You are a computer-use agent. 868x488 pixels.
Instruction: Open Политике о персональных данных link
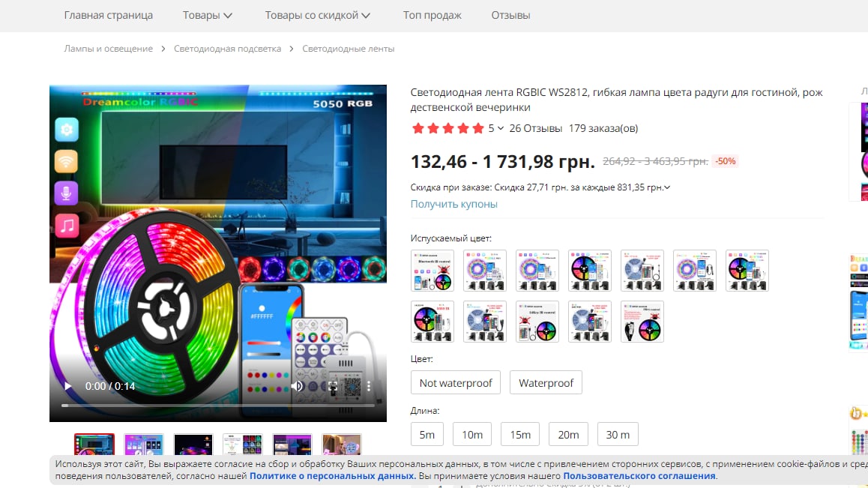coord(331,476)
